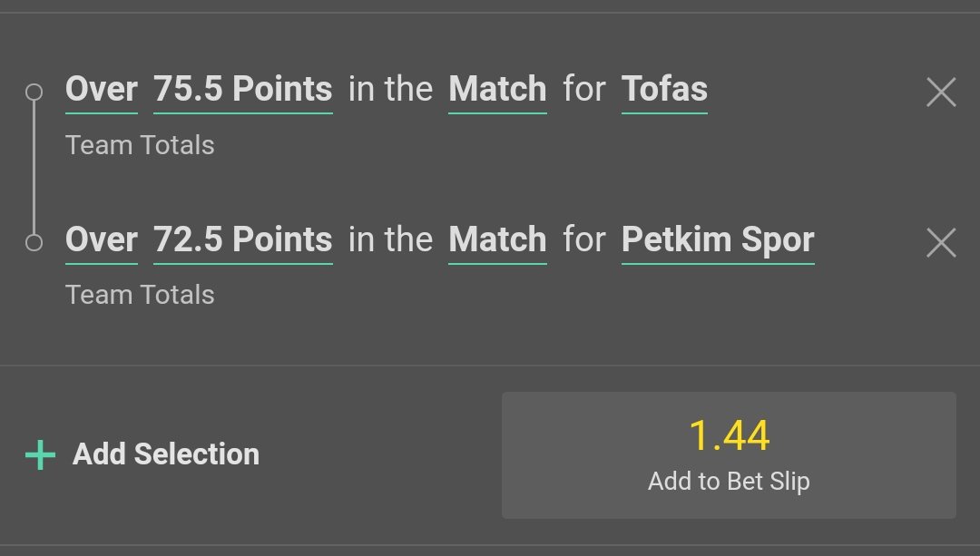This screenshot has width=980, height=556.
Task: Click the Team Totals label under Petkim Spor
Action: 140,295
